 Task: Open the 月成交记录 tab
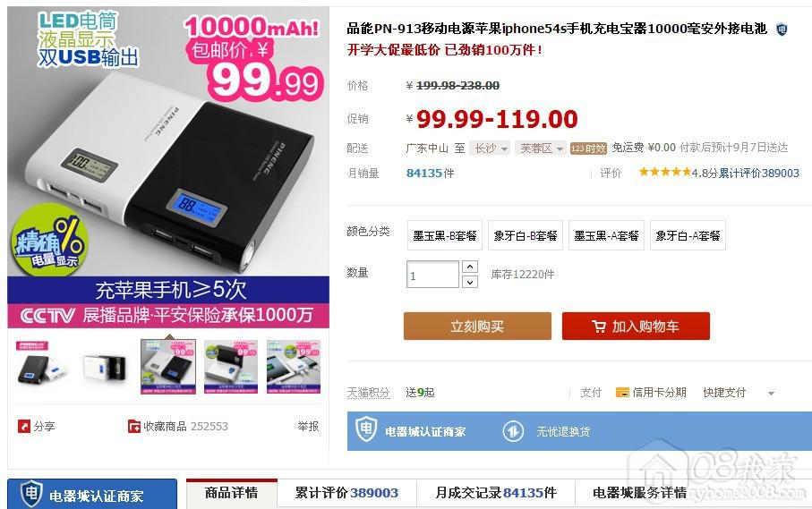point(496,493)
